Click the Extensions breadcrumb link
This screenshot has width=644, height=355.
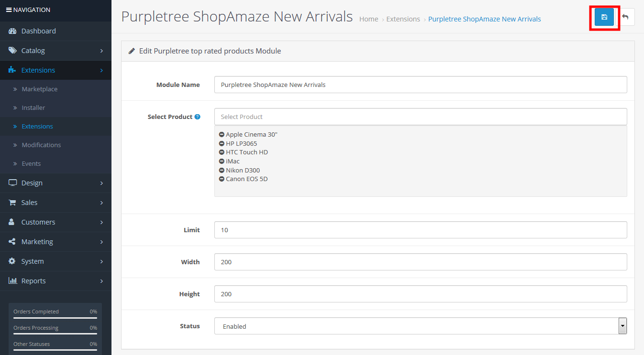coord(403,19)
